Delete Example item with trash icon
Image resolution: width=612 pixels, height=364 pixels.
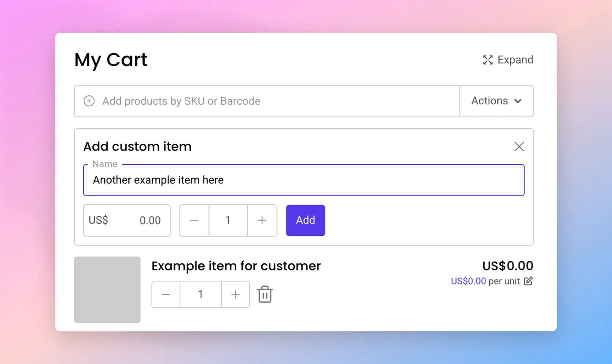click(265, 294)
